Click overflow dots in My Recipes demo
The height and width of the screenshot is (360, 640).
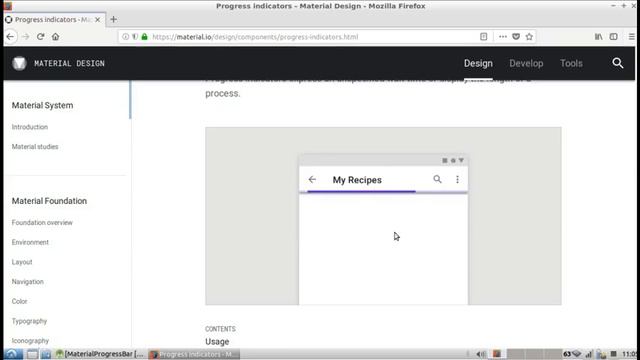tap(457, 179)
